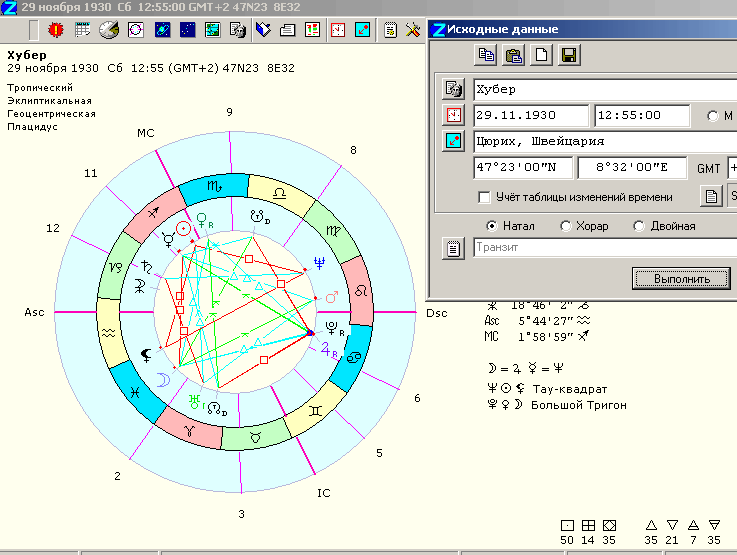Viewport: 737px width, 555px height.
Task: Click the name field containing Хубер
Action: pyautogui.click(x=605, y=89)
